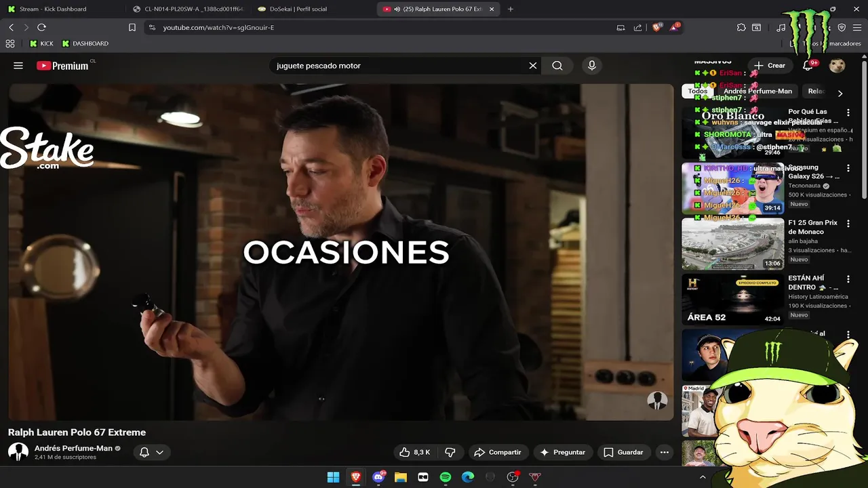Viewport: 868px width, 488px height.
Task: Open the options menu for ESTÁN AHÍ DENTRO video
Action: pos(848,279)
